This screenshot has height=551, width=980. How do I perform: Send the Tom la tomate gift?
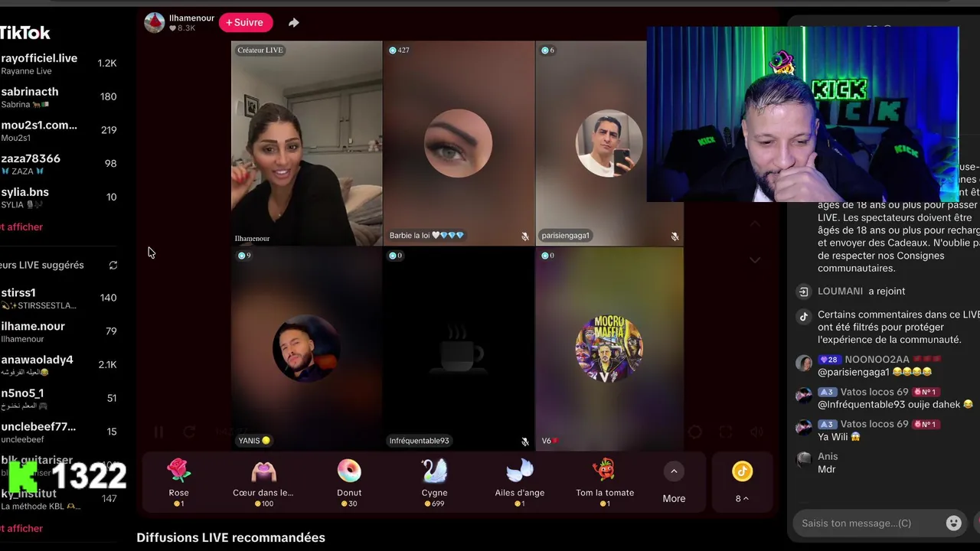tap(605, 482)
